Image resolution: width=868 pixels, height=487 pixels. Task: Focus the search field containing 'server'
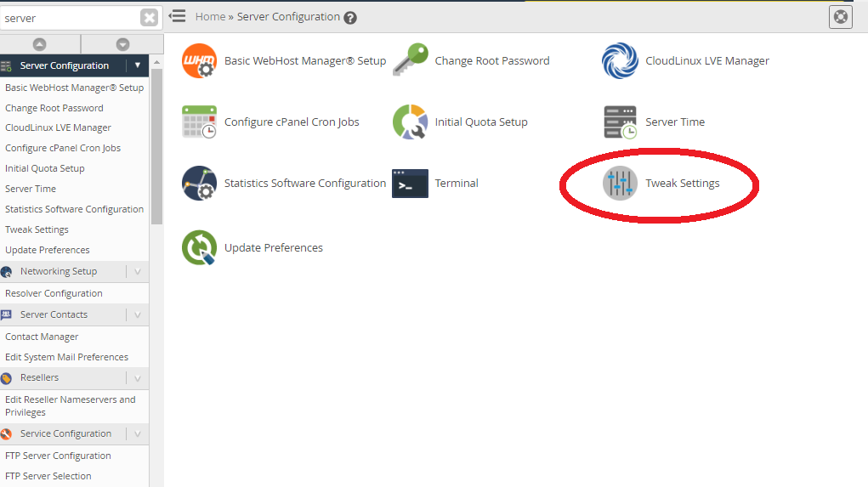[x=69, y=18]
